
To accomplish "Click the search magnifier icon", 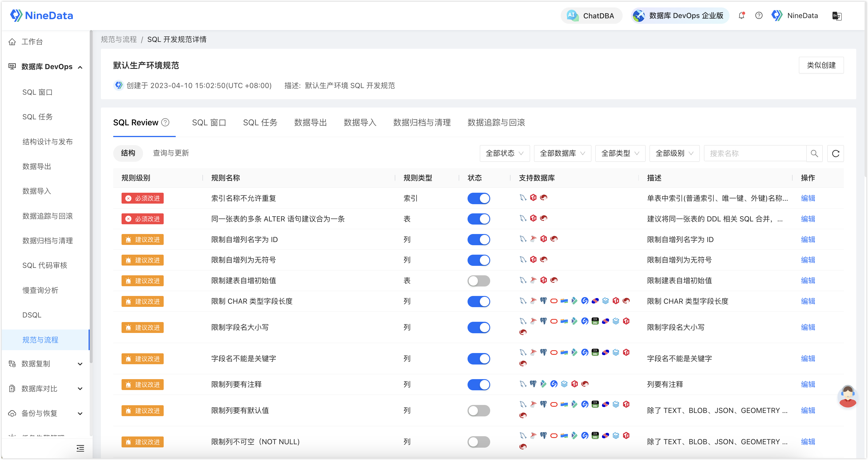I will (x=814, y=153).
